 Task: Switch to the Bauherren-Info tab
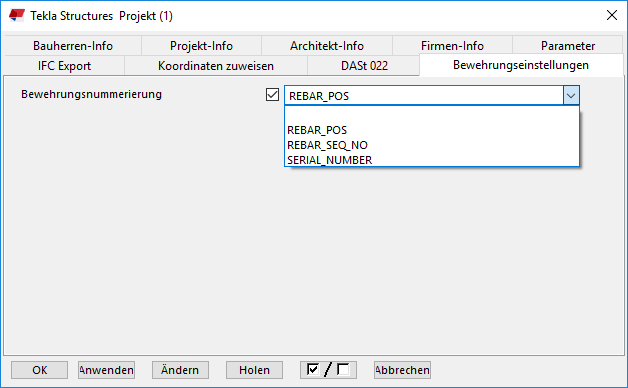[73, 46]
